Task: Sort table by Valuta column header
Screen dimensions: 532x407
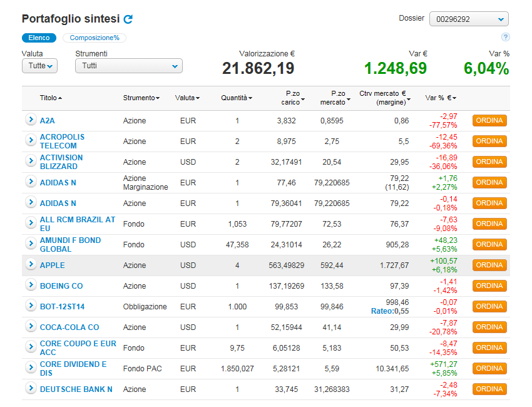Action: tap(187, 98)
